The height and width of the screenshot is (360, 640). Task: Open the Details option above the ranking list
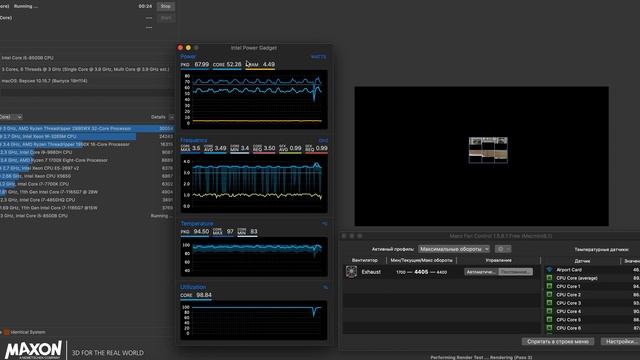pyautogui.click(x=158, y=117)
